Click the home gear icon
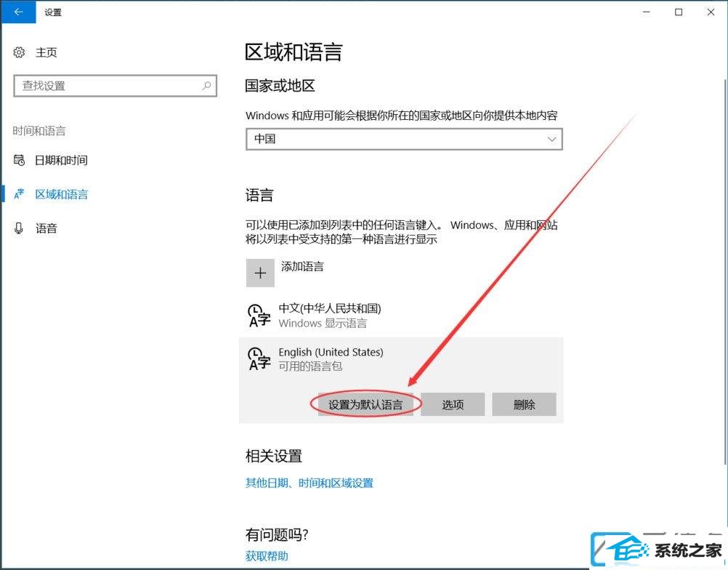This screenshot has height=570, width=728. (x=19, y=52)
